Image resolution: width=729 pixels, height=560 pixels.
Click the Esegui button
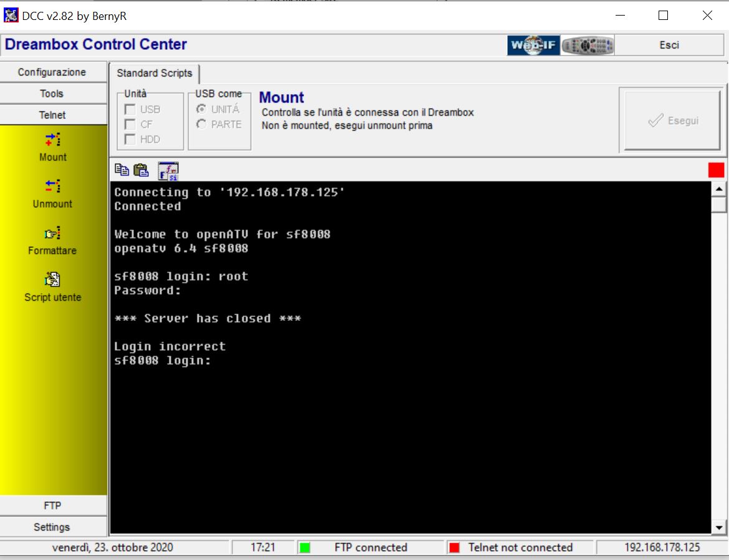[672, 120]
